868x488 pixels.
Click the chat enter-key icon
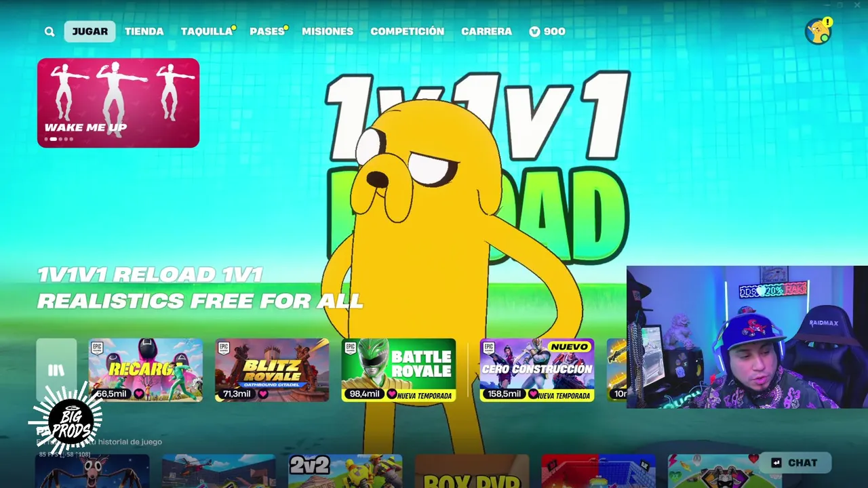point(777,463)
